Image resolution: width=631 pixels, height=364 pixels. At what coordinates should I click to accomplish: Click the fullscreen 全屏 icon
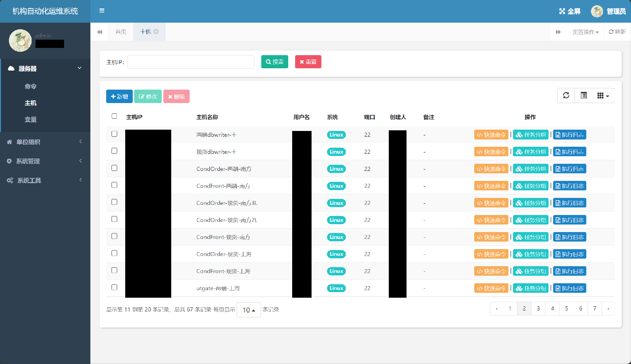562,11
